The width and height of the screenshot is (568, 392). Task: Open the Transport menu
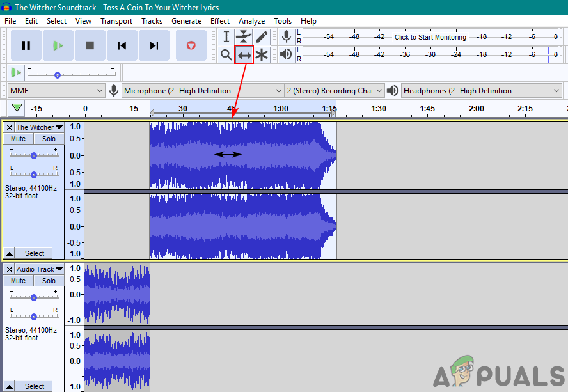point(116,20)
